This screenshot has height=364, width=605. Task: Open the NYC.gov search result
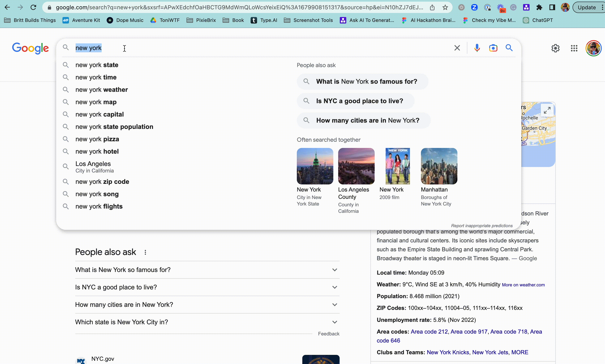coord(103,359)
